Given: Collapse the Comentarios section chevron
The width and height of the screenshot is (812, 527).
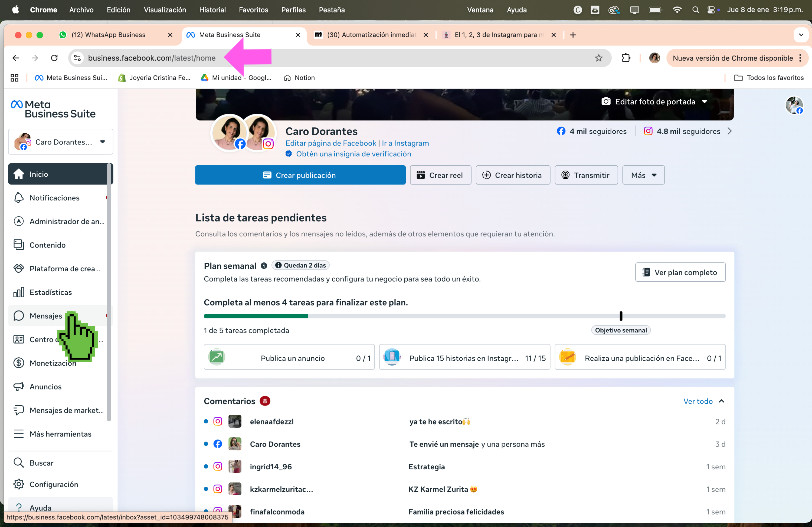Looking at the screenshot, I should click(722, 401).
